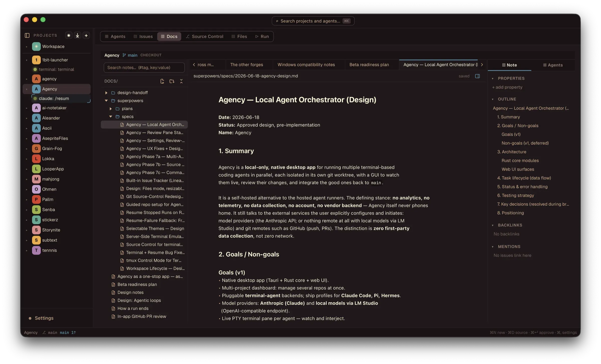Click the new folder icon in DOCS header
The width and height of the screenshot is (601, 364).
click(172, 81)
